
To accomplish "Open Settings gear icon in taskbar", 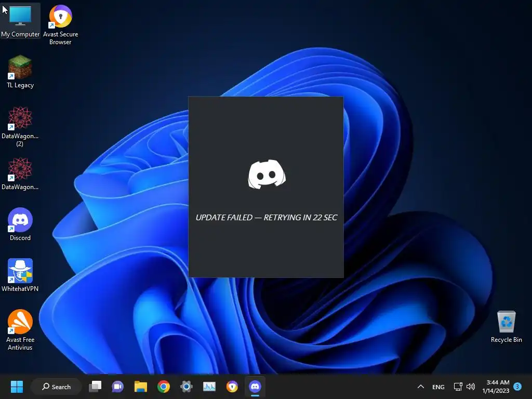I will click(x=187, y=387).
